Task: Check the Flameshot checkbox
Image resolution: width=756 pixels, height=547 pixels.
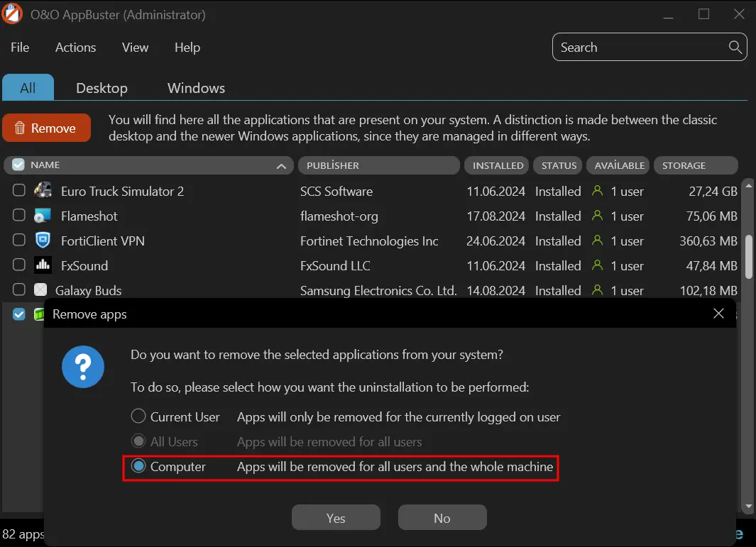Action: [18, 215]
